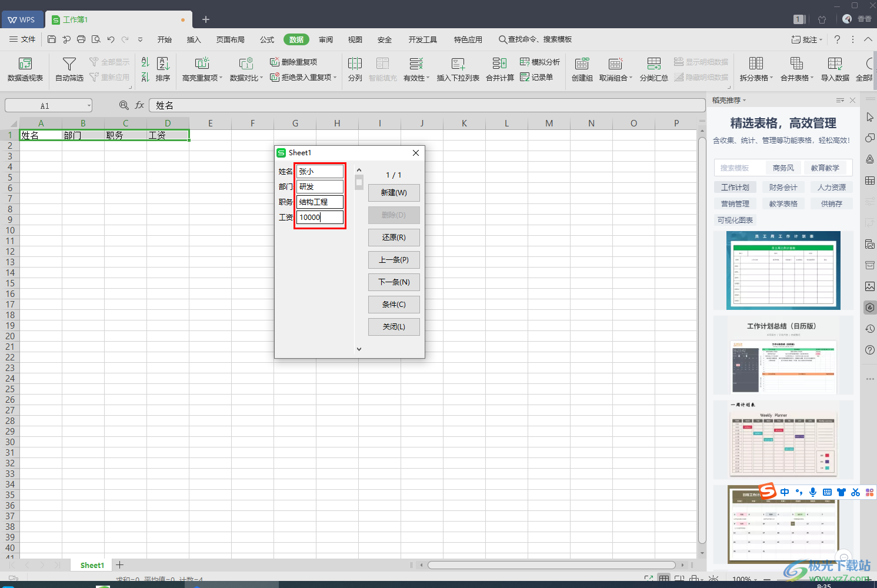Click 条件(C) button in dialog

click(394, 305)
